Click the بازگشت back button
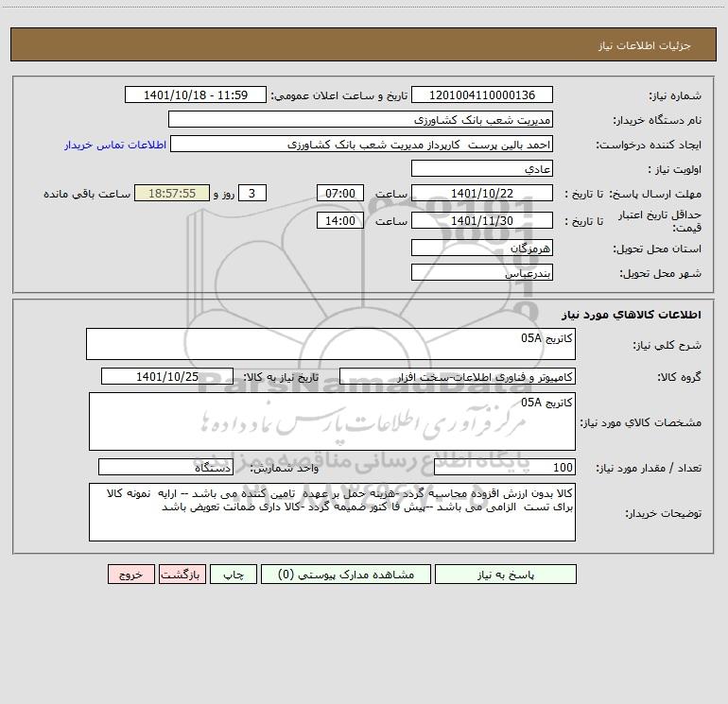 tap(182, 575)
